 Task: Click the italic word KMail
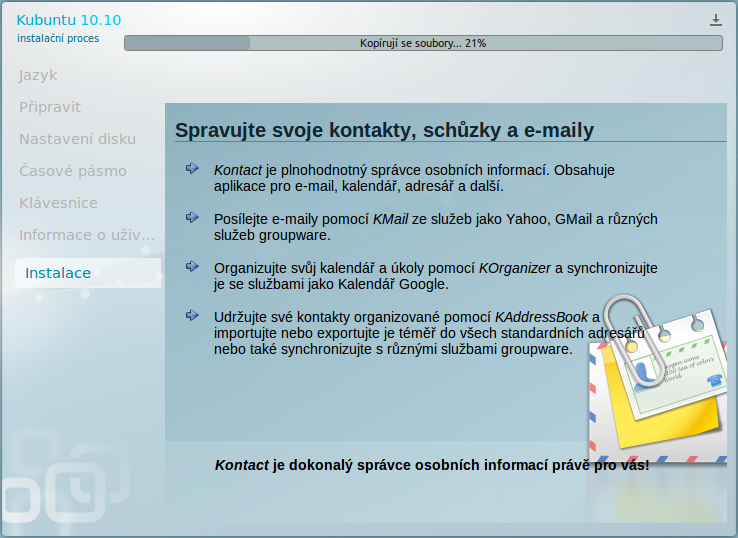click(x=391, y=219)
